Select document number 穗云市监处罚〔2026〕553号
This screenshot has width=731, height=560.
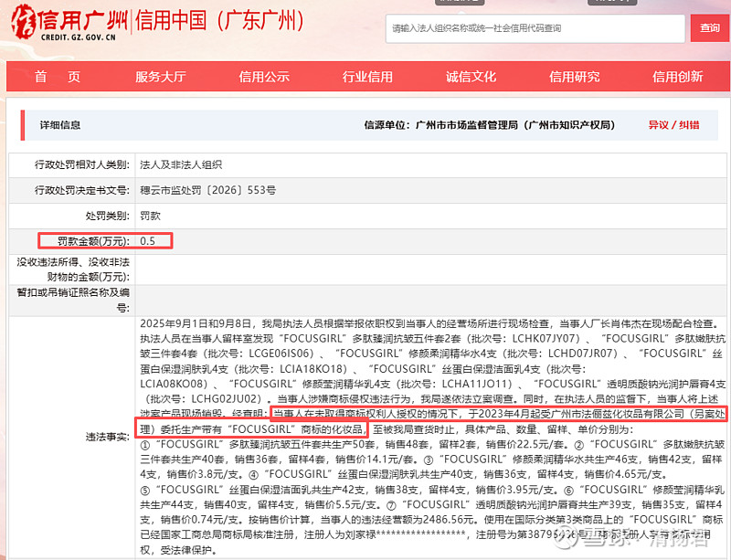(x=208, y=190)
